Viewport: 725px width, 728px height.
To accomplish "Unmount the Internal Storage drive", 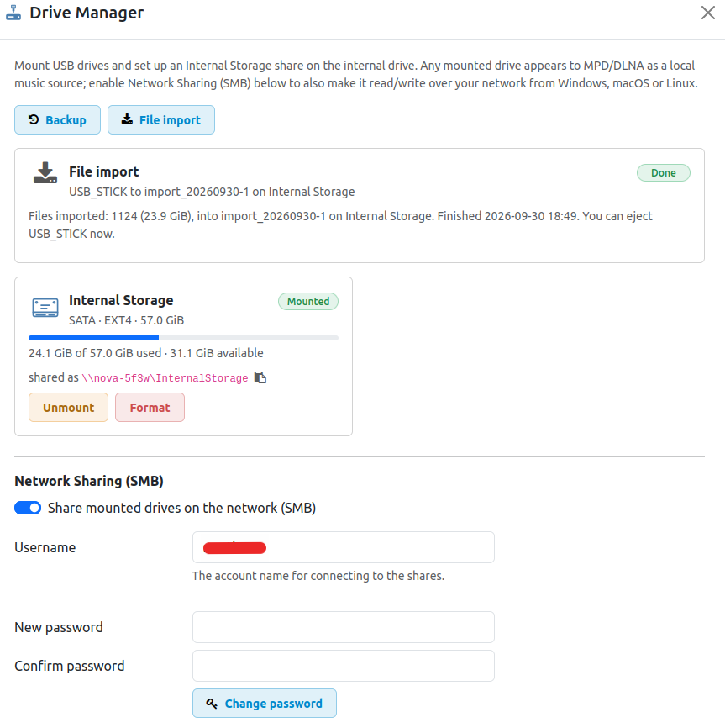I will click(x=68, y=407).
